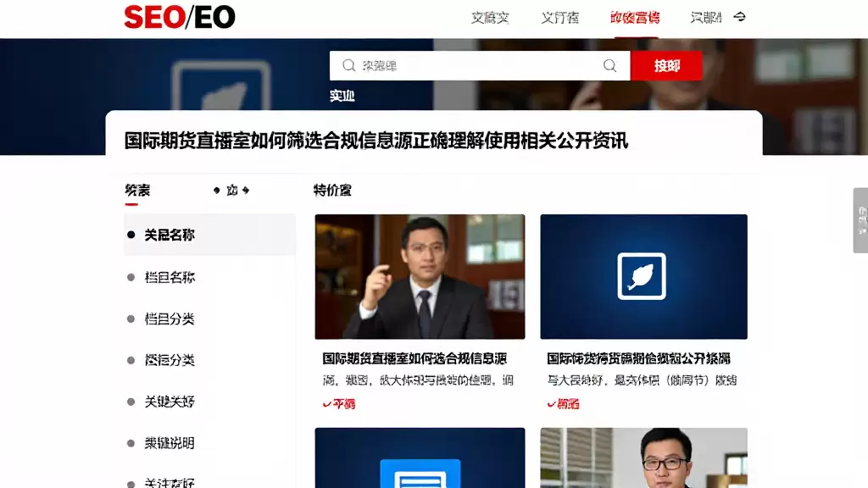Select sidebar item 关园名称
Viewport: 868px width, 488px height.
pyautogui.click(x=210, y=236)
